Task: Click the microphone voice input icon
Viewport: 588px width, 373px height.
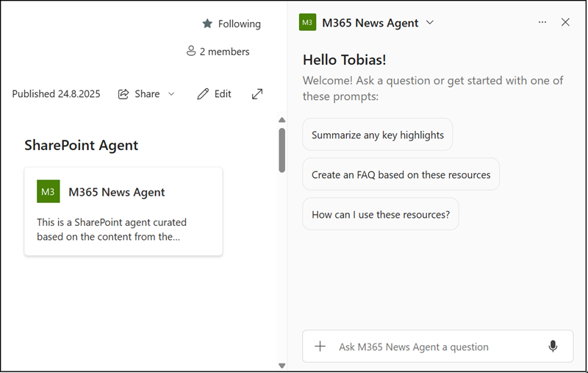Action: [553, 347]
